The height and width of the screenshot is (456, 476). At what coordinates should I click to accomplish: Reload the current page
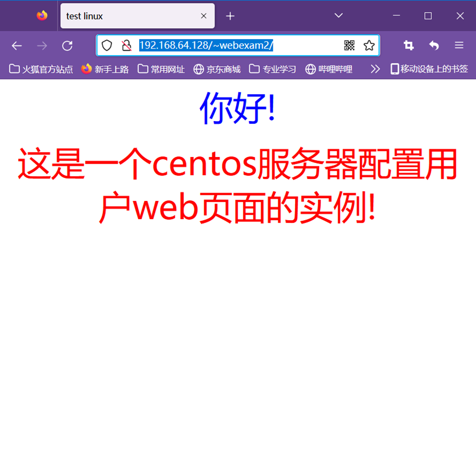[x=67, y=46]
